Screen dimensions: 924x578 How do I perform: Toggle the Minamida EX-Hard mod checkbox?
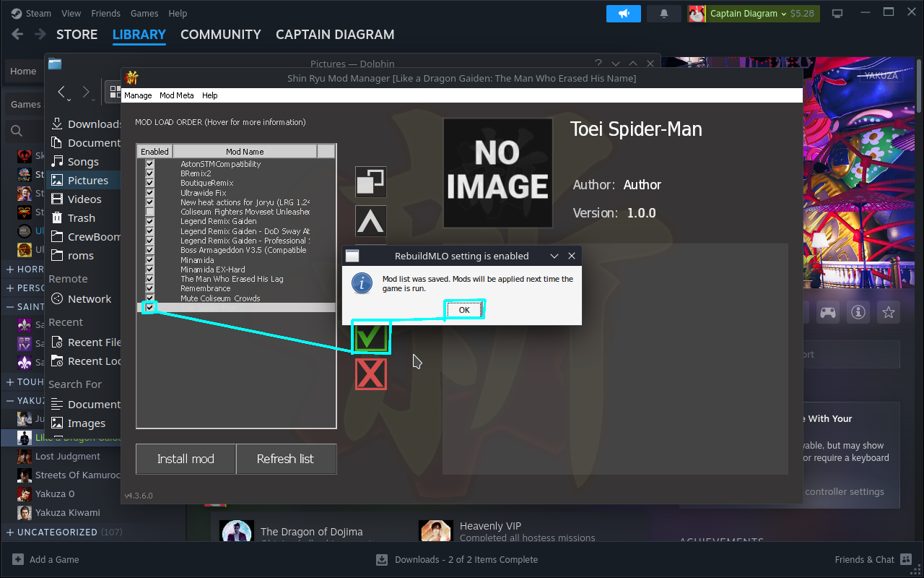[149, 269]
